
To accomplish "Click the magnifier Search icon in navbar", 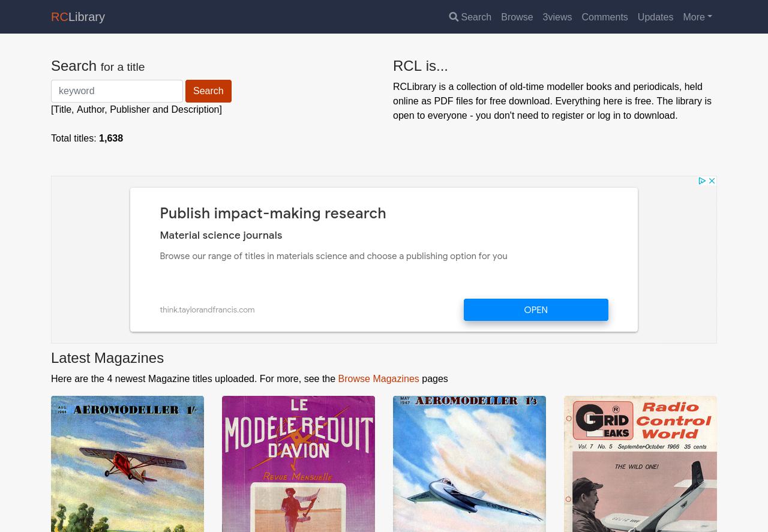I will (454, 17).
